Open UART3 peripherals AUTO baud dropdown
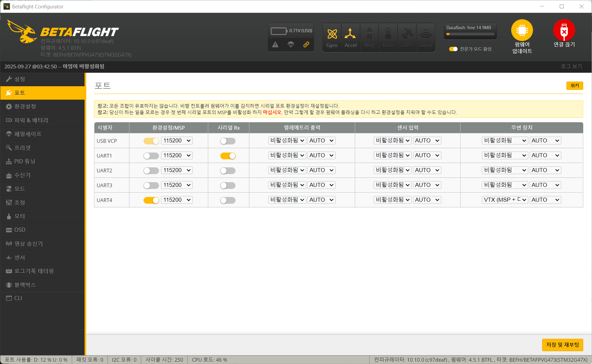Image resolution: width=592 pixels, height=364 pixels. 545,185
